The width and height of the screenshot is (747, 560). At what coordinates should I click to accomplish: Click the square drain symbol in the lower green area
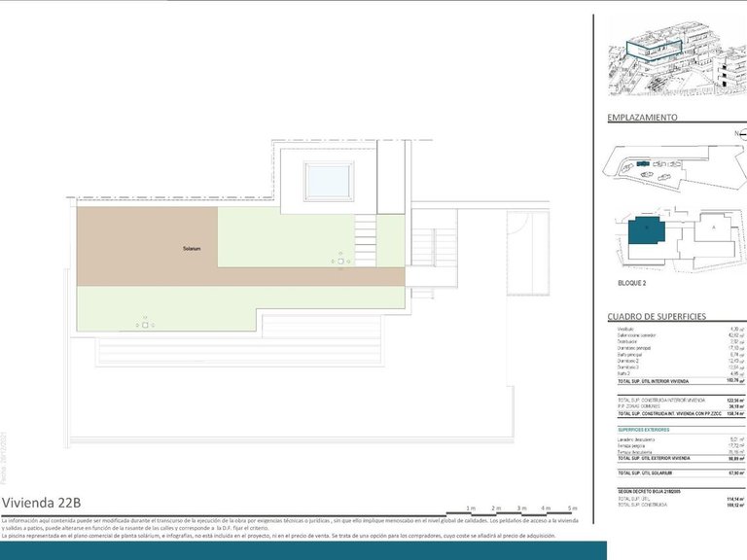145,326
